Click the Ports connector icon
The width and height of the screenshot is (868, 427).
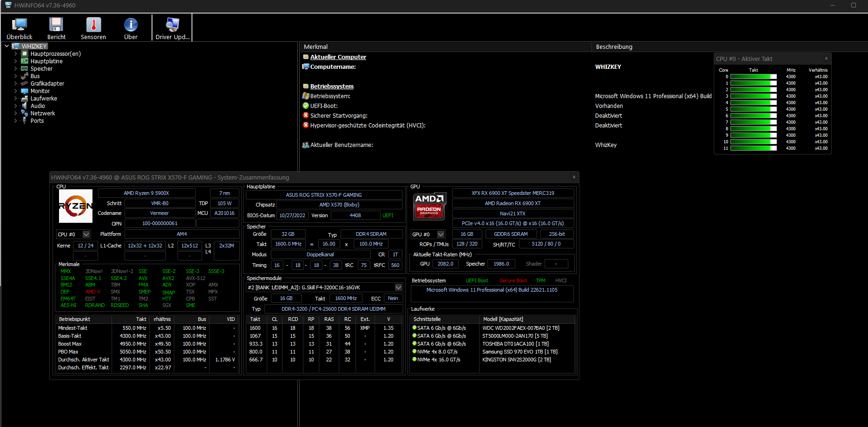25,120
